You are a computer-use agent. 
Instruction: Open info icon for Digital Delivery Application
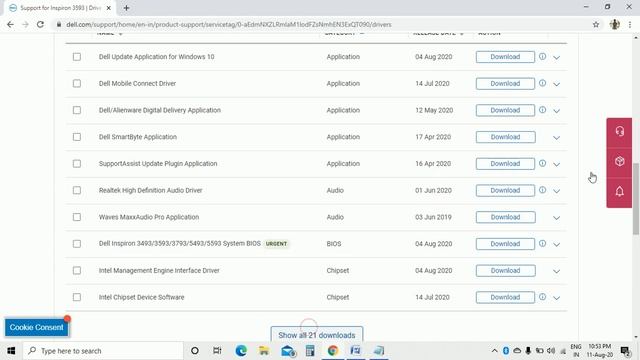[x=542, y=110]
